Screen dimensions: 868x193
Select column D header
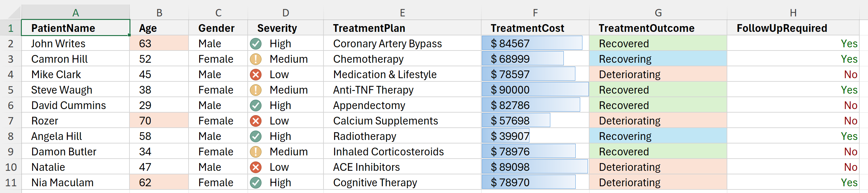click(x=285, y=13)
